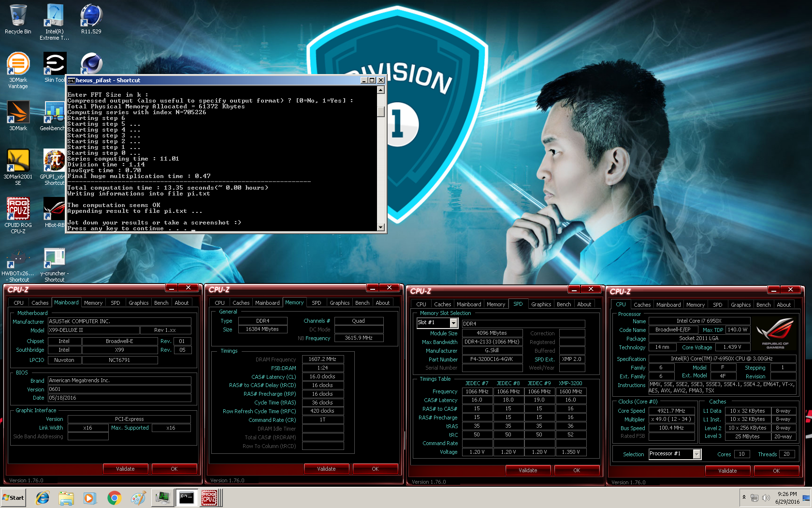Open the Graphics tab in the Memory CPU-Z window
Screen dimensions: 812x508
tap(339, 303)
